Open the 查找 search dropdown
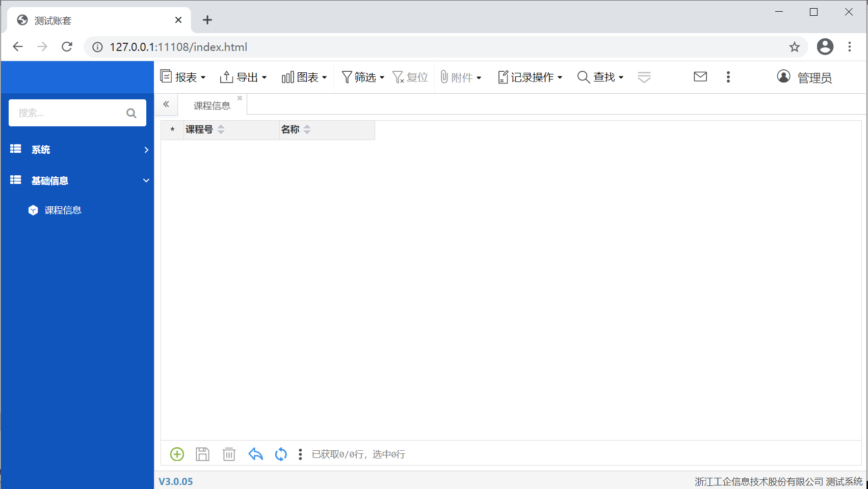Image resolution: width=868 pixels, height=489 pixels. tap(600, 77)
